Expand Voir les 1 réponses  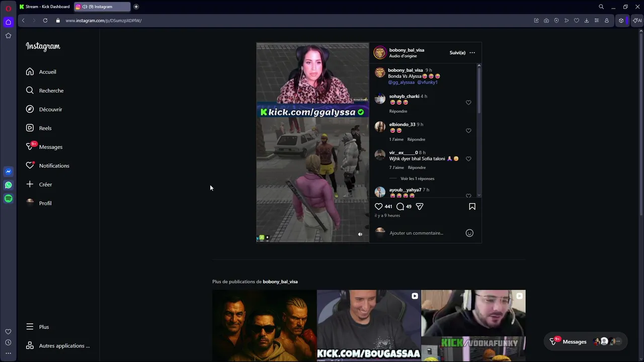[x=417, y=178]
